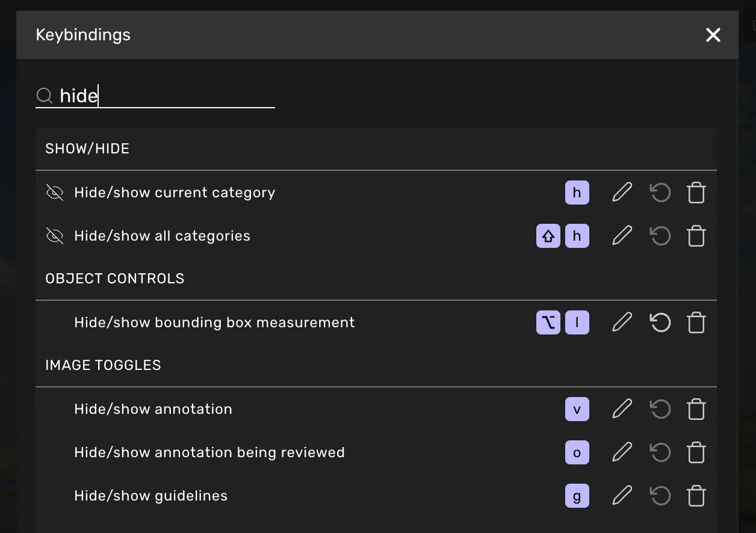Close the Keybindings dialog
The width and height of the screenshot is (756, 533).
coord(713,35)
